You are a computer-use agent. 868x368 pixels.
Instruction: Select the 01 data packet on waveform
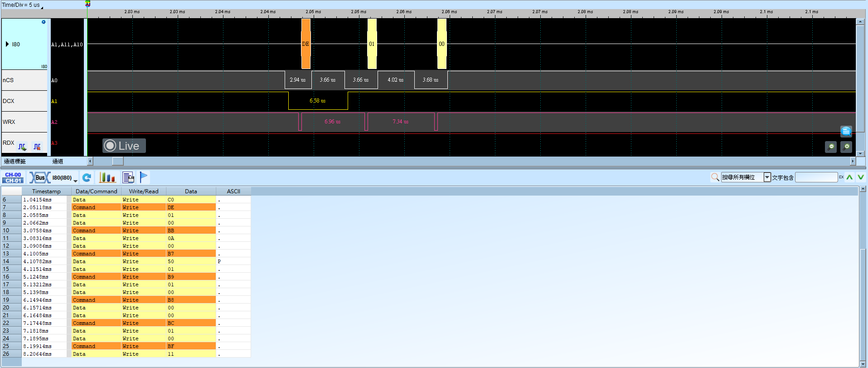(372, 44)
